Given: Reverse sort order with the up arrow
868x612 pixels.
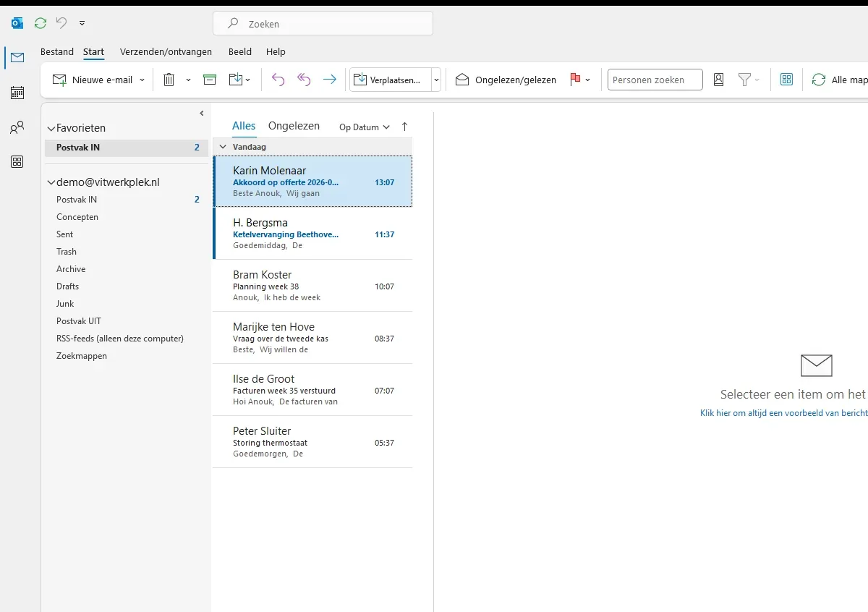Looking at the screenshot, I should (x=404, y=127).
